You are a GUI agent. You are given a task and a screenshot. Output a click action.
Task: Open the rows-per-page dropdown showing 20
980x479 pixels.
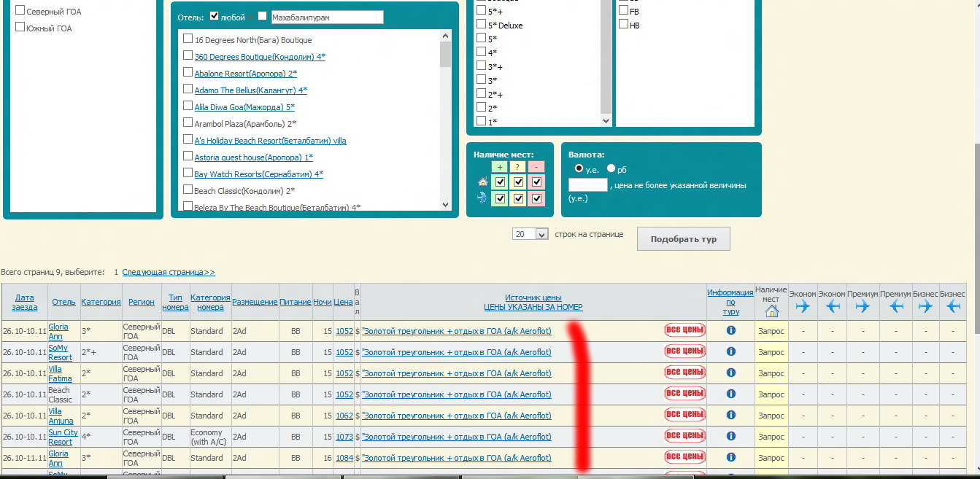530,234
